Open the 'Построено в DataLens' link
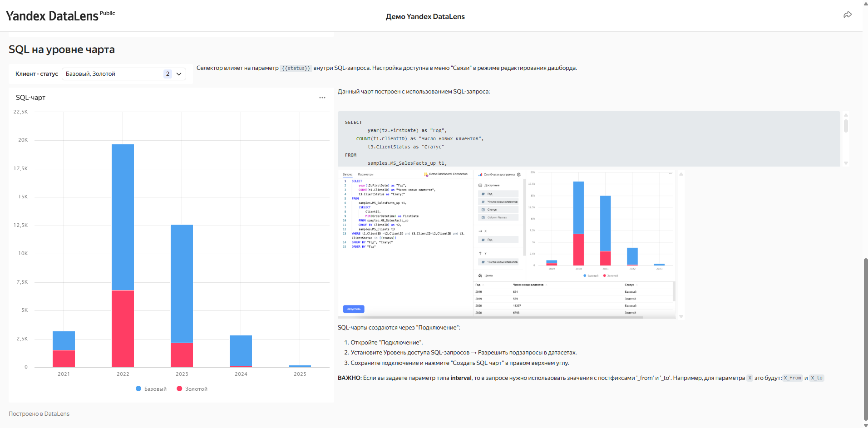The image size is (868, 428). click(x=39, y=414)
